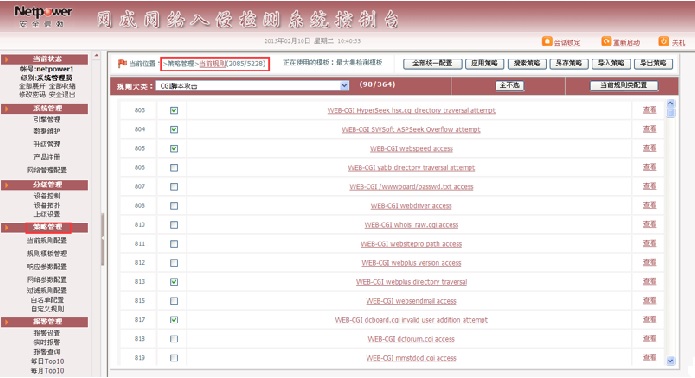Click 查看 for rule 803

coord(649,110)
